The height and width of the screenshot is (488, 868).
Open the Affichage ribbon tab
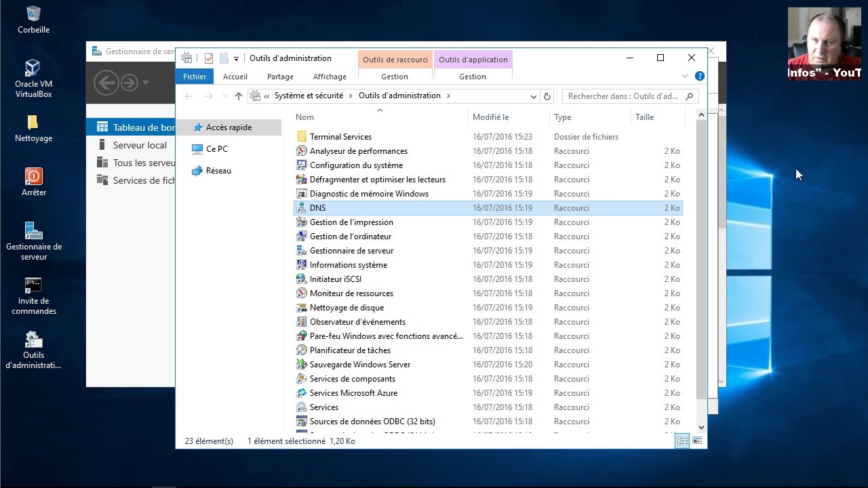click(330, 77)
